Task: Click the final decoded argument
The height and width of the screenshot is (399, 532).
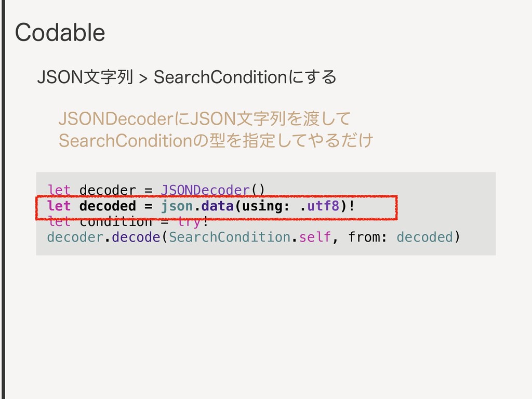Action: click(425, 237)
